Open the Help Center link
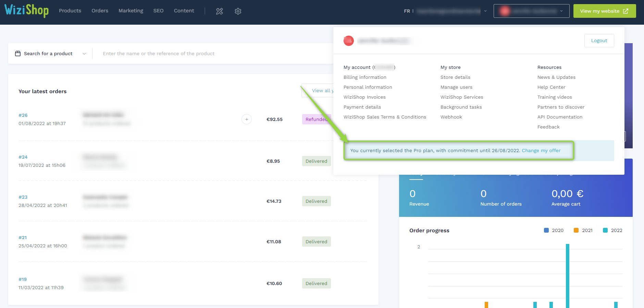This screenshot has width=644, height=308. tap(551, 87)
